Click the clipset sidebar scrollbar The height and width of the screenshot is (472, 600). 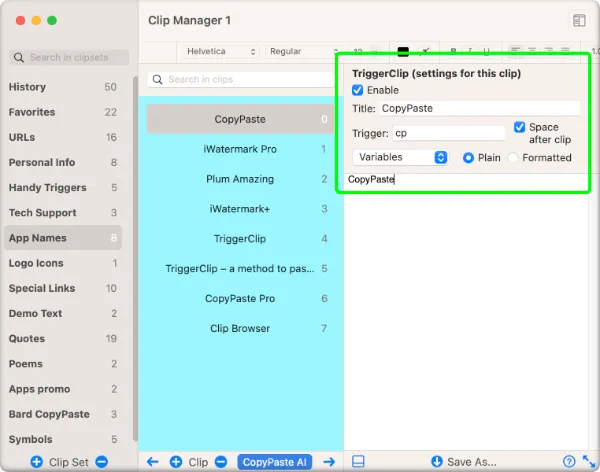pos(135,258)
